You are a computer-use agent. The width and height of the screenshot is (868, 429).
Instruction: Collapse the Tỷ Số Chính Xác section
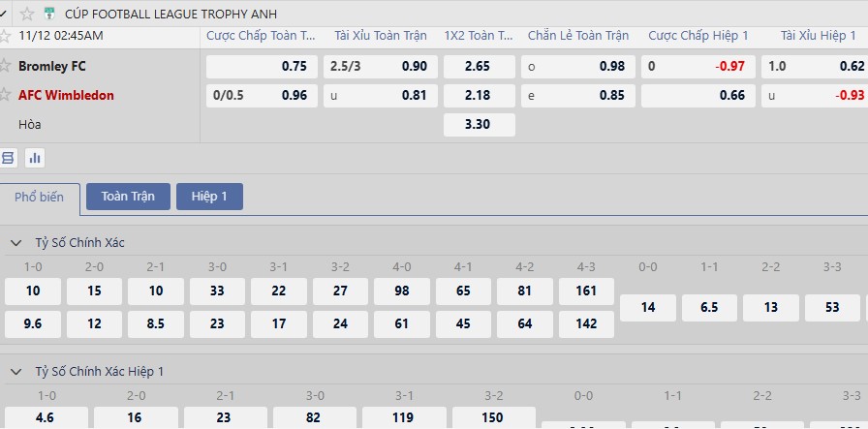pos(16,242)
